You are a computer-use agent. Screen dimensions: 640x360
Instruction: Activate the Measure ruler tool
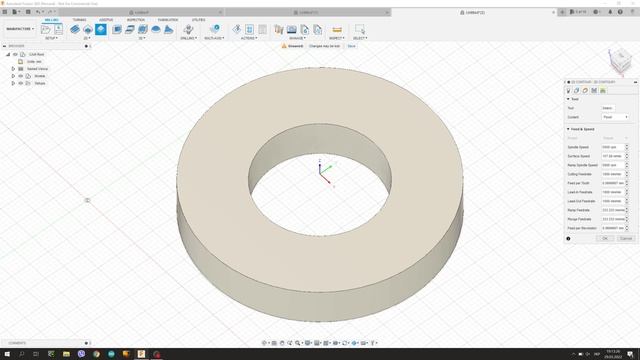[337, 29]
